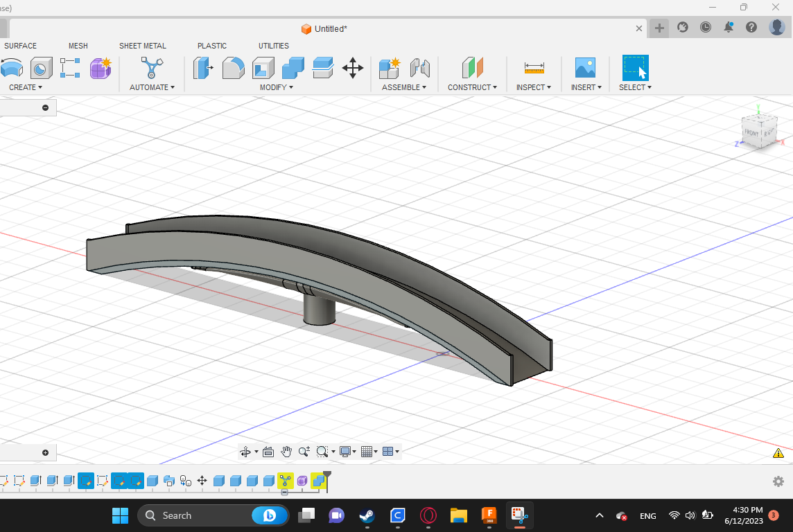793x532 pixels.
Task: Choose the Move/Copy arrows tool
Action: [x=353, y=68]
